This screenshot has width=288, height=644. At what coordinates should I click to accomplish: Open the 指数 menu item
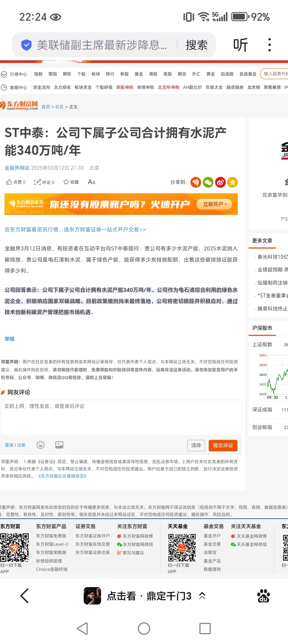pos(38,74)
